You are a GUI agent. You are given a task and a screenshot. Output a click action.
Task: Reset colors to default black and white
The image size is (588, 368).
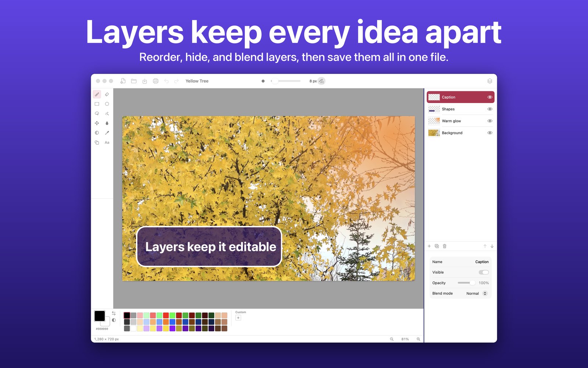click(114, 320)
